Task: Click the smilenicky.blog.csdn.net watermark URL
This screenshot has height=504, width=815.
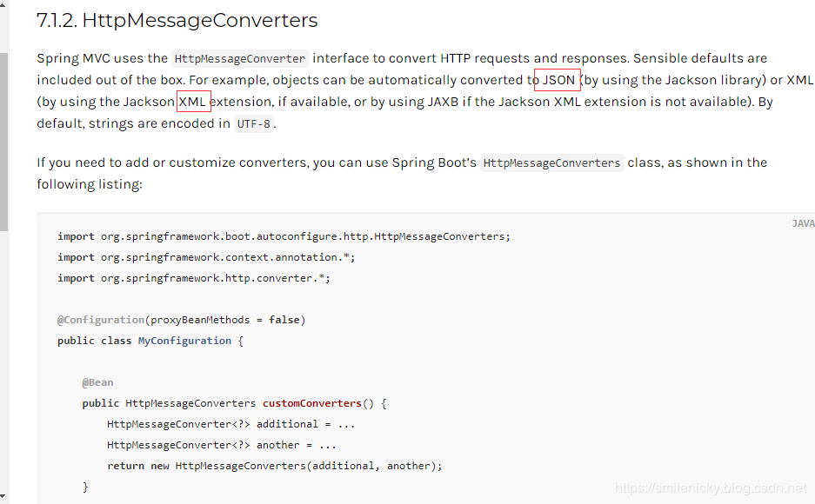Action: pyautogui.click(x=711, y=488)
